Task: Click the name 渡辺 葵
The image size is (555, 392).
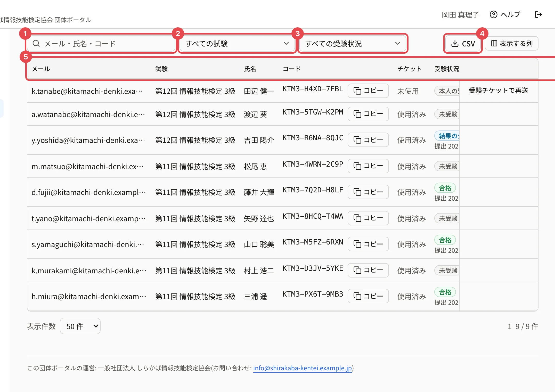Action: [255, 115]
